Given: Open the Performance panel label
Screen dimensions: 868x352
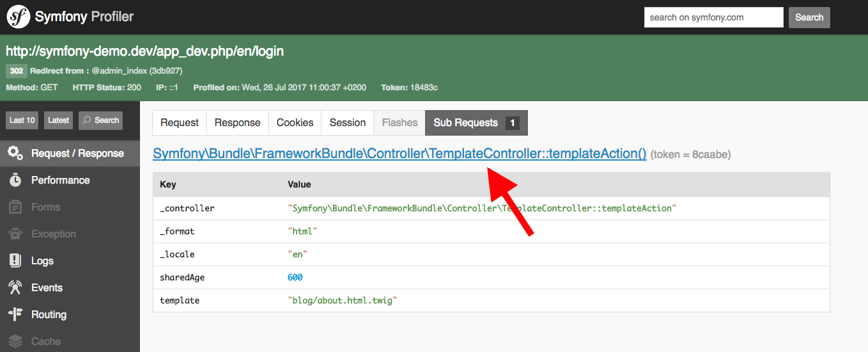Looking at the screenshot, I should pyautogui.click(x=61, y=180).
